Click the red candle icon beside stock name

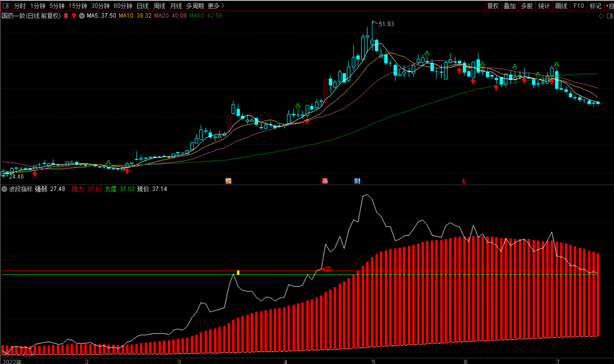pos(66,16)
